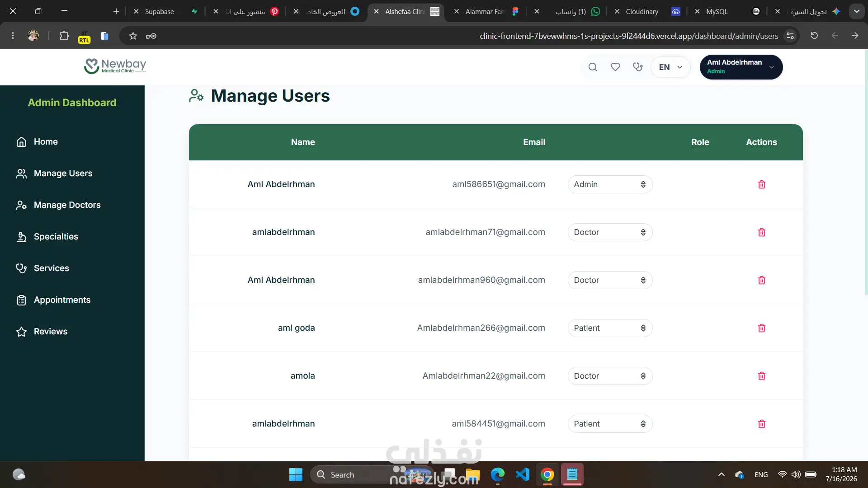
Task: Open the taskbar clock and date
Action: (x=841, y=474)
